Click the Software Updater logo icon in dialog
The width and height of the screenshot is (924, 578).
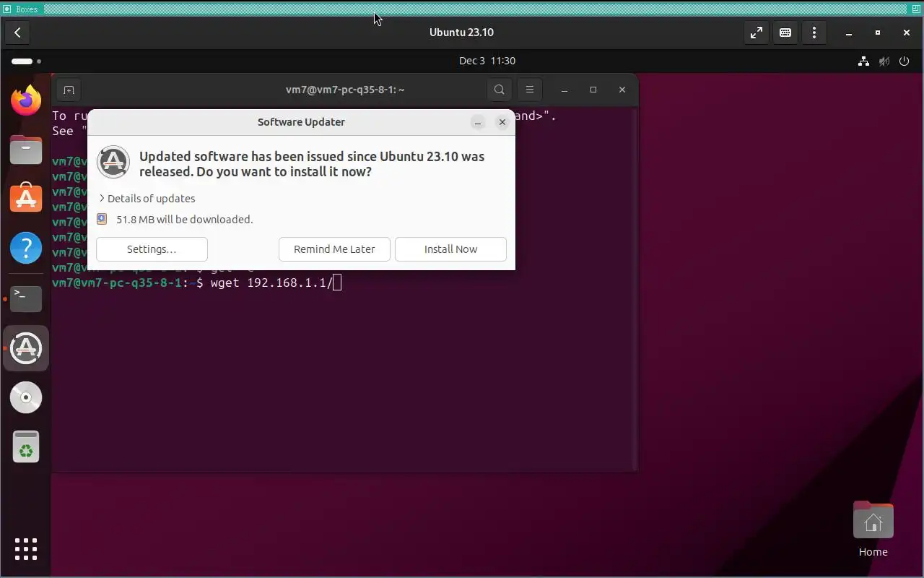pyautogui.click(x=113, y=163)
